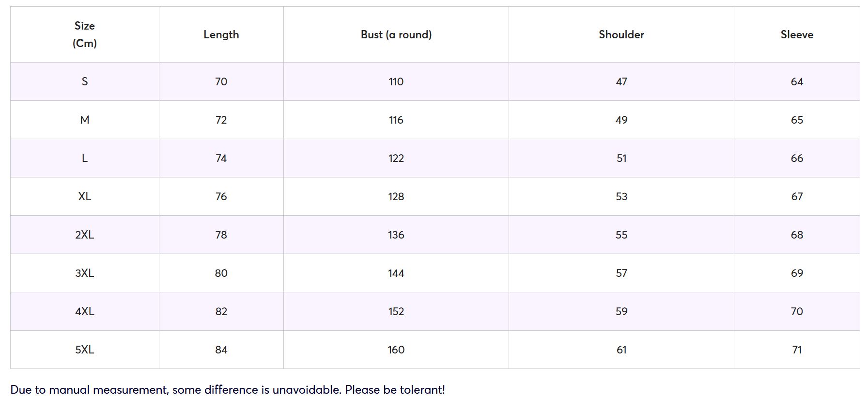Click shoulder value 55 for 2XL
The height and width of the screenshot is (400, 868).
[621, 235]
